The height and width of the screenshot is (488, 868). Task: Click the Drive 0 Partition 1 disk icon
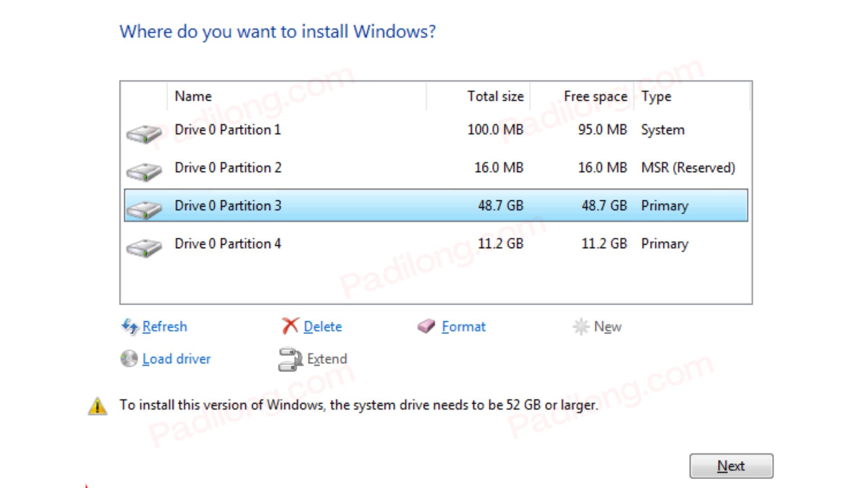coord(144,133)
